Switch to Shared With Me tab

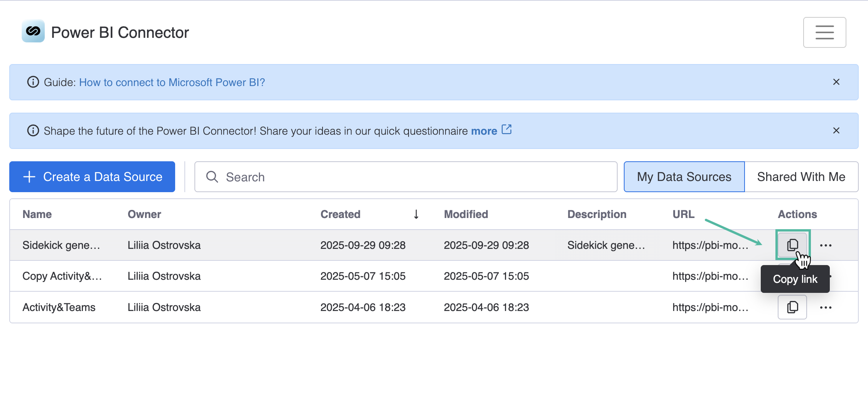pyautogui.click(x=801, y=177)
